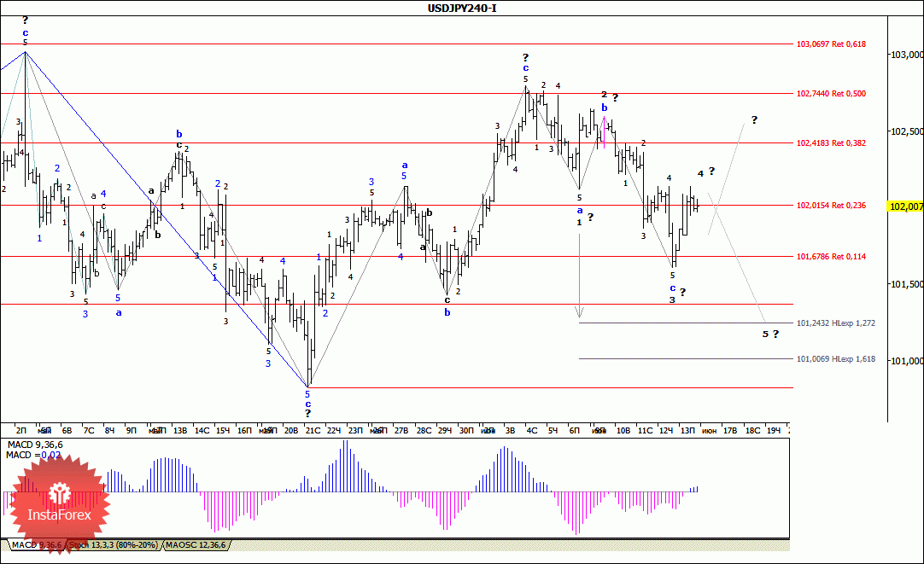This screenshot has height=564, width=924.
Task: Click the yellow current price 102,007 marker
Action: coord(906,206)
